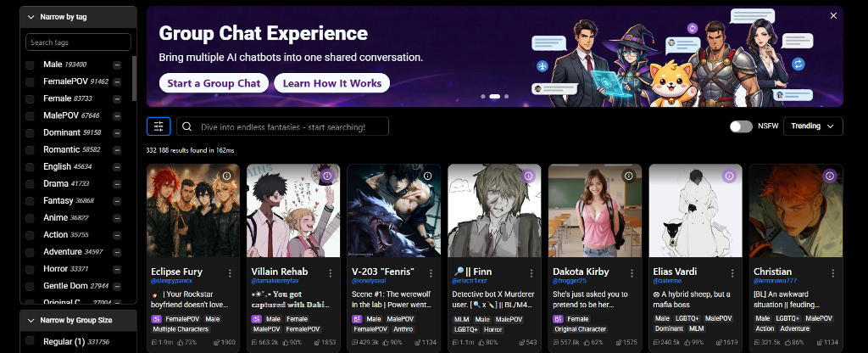Exclude the FemalePOV tag with minus icon
Screen dimensions: 868x353
tap(117, 82)
